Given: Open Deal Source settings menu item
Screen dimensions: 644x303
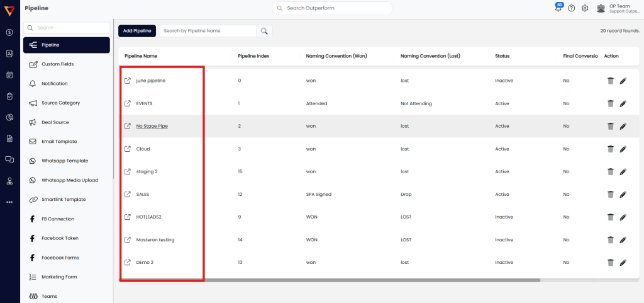Looking at the screenshot, I should point(55,122).
